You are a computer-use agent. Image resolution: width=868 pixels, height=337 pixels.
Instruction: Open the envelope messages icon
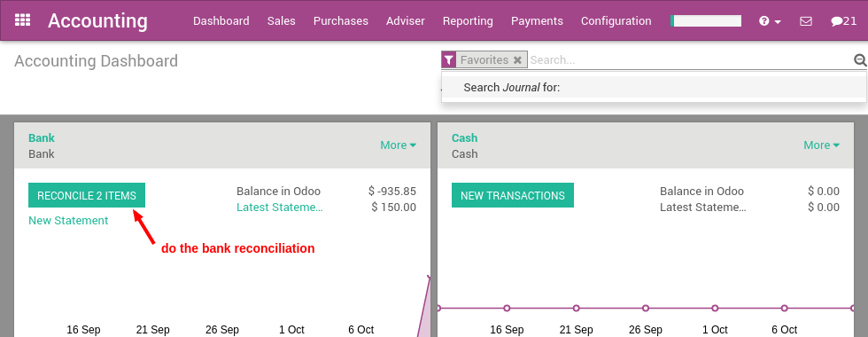(x=806, y=21)
